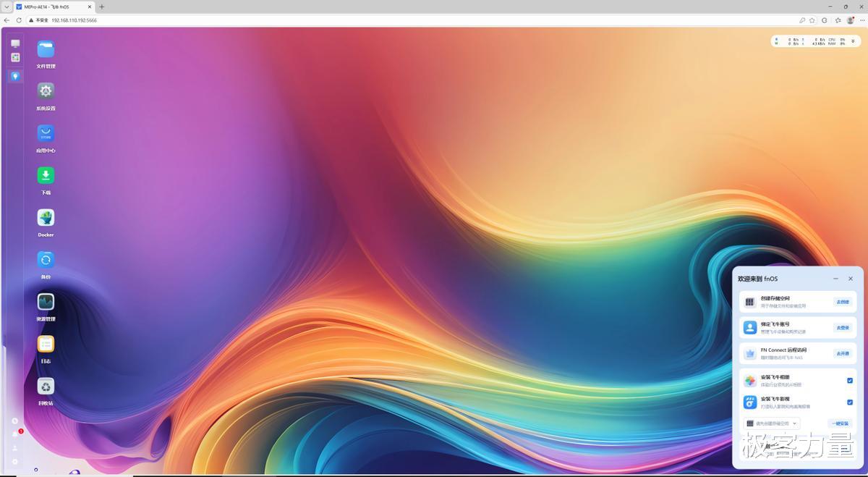This screenshot has height=477, width=868.
Task: Open the browser tab list dropdown
Action: [x=7, y=7]
